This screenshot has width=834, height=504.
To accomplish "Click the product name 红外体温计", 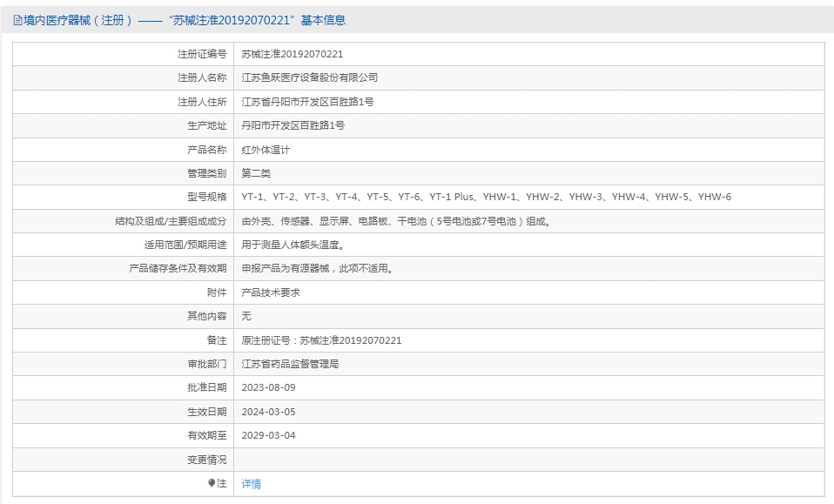I will (x=266, y=150).
